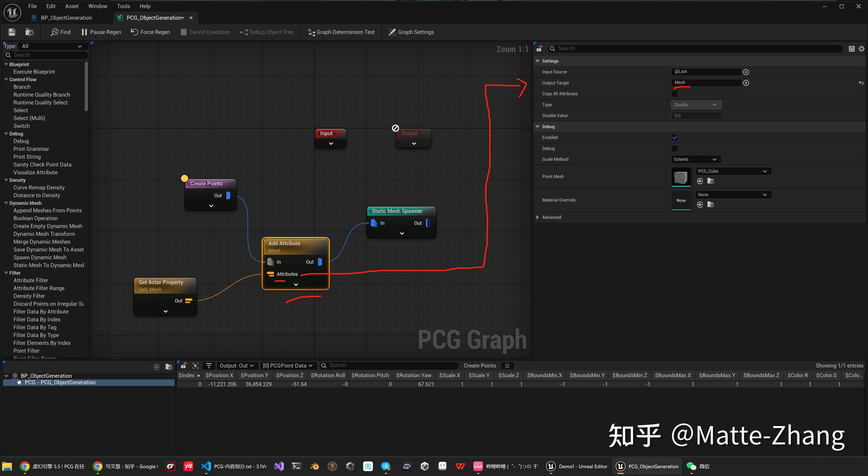Enable the Debug checkbox
868x476 pixels.
(x=675, y=148)
